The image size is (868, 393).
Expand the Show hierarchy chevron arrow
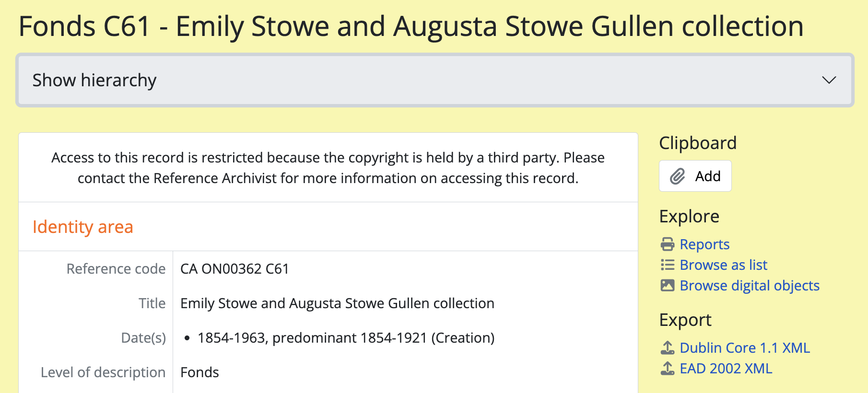(x=829, y=80)
